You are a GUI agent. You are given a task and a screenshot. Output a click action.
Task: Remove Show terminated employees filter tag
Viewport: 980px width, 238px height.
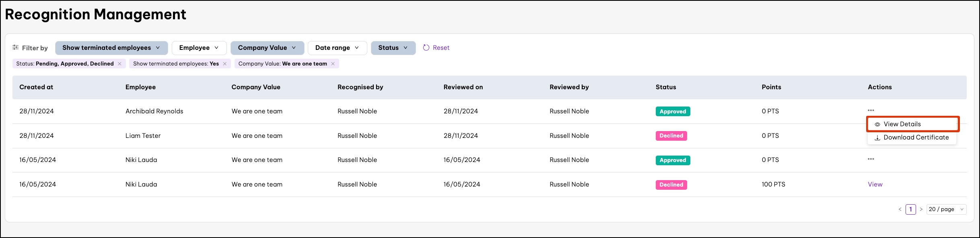pyautogui.click(x=224, y=64)
